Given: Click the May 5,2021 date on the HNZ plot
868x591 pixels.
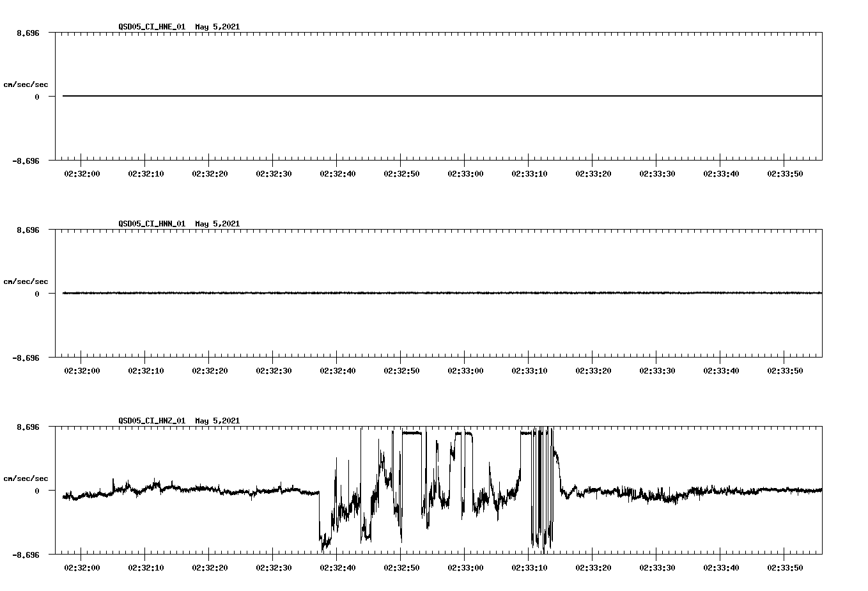Looking at the screenshot, I should coord(217,421).
